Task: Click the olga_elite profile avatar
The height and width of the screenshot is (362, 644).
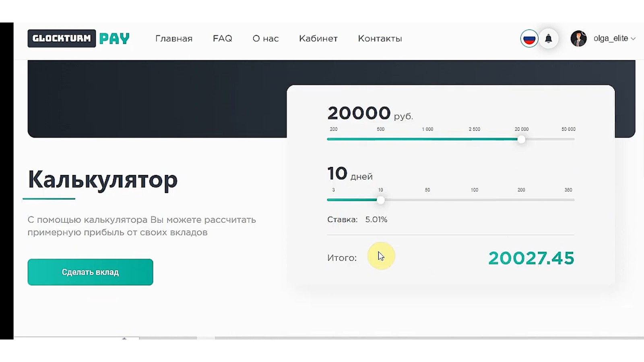Action: click(x=578, y=39)
